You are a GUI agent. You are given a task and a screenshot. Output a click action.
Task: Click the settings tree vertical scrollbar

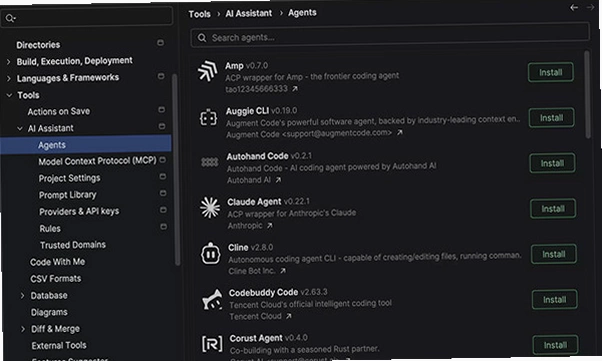pos(176,169)
